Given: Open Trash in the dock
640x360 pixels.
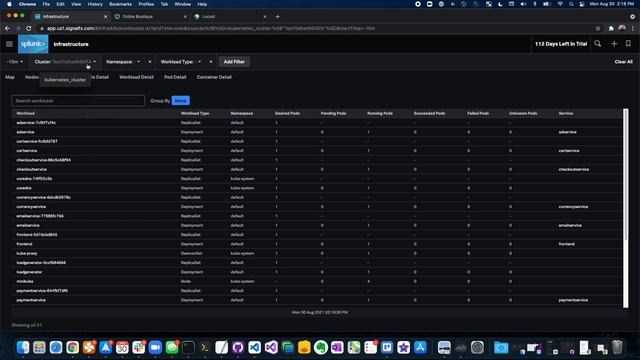Looking at the screenshot, I should 618,347.
